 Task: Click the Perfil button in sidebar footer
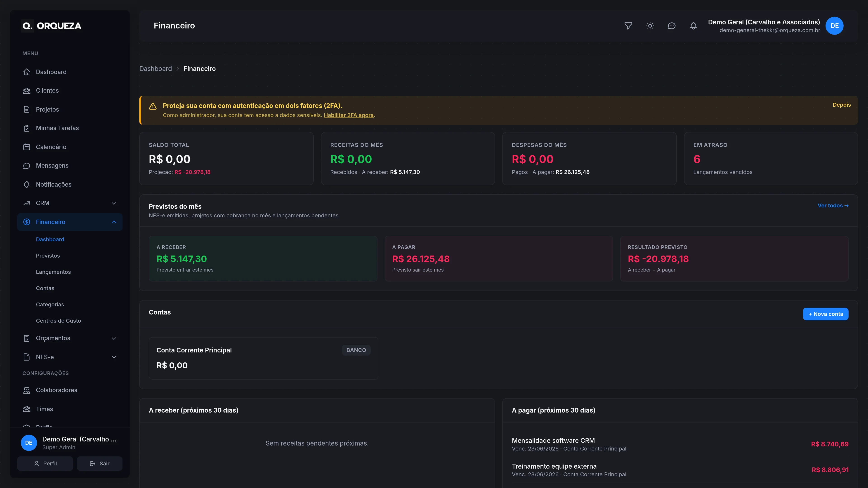pyautogui.click(x=45, y=463)
